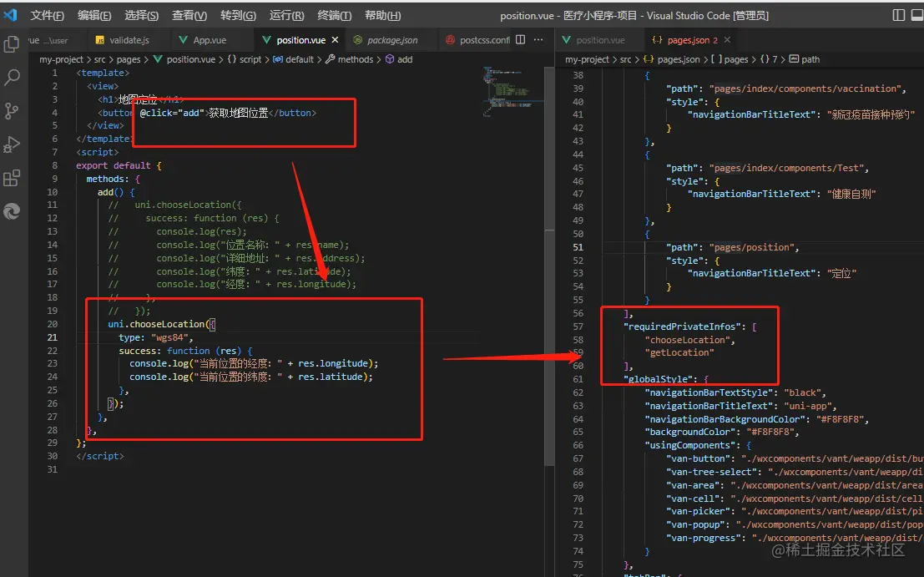Close the pages.json tab
This screenshot has width=924, height=577.
coord(725,40)
